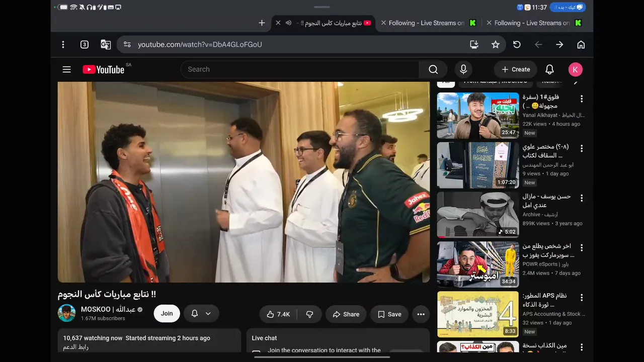Bookmark this page with the star icon
This screenshot has height=362, width=644.
coord(496,45)
